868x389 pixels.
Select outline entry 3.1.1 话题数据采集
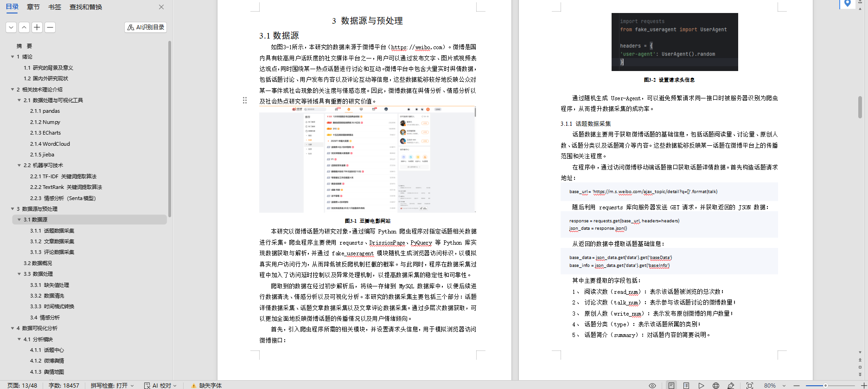click(52, 231)
